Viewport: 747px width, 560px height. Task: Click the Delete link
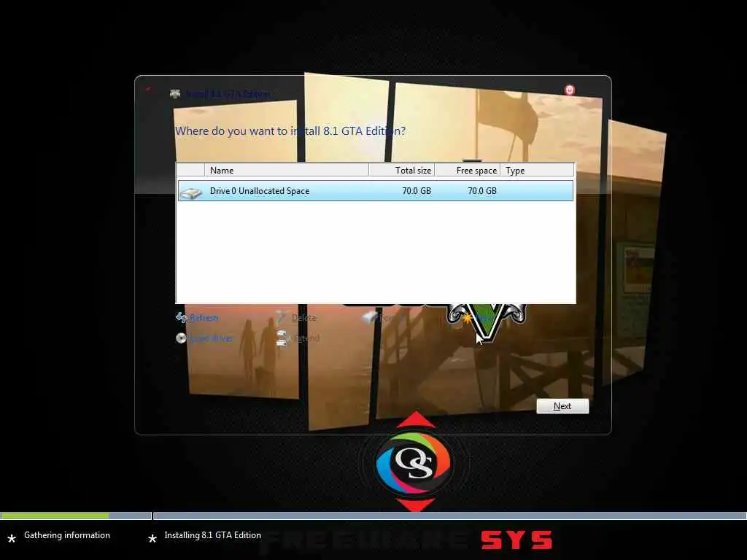coord(304,318)
